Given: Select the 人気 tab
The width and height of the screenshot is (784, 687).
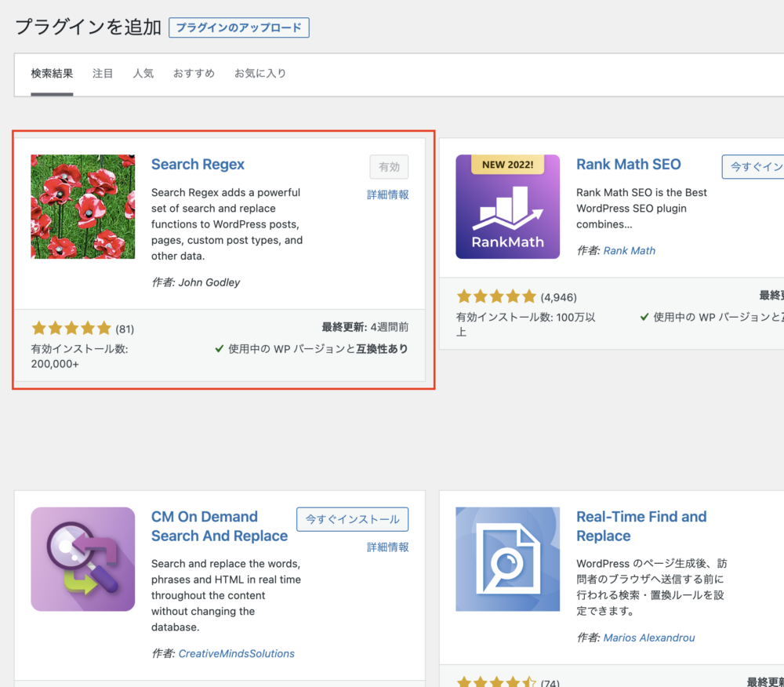Looking at the screenshot, I should 143,74.
